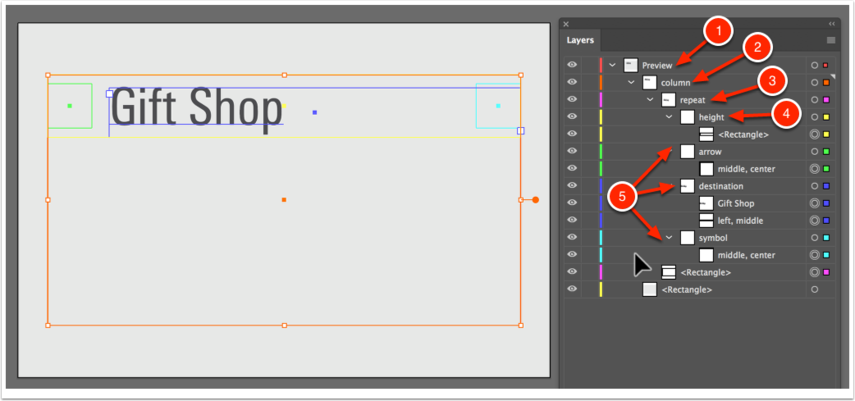Open the Layers panel options menu icon
The image size is (855, 401).
(830, 40)
